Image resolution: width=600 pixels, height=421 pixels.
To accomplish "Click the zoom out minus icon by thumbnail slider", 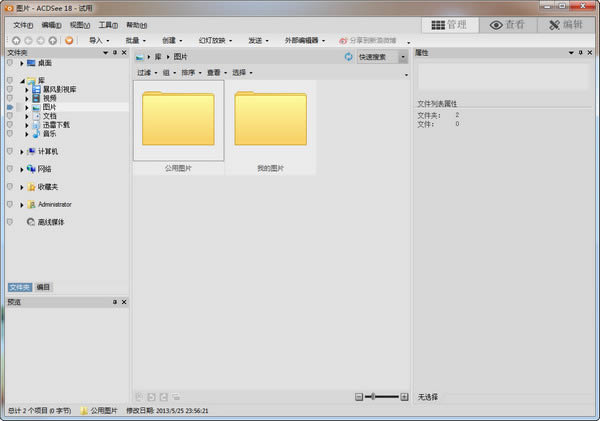I will click(x=359, y=397).
